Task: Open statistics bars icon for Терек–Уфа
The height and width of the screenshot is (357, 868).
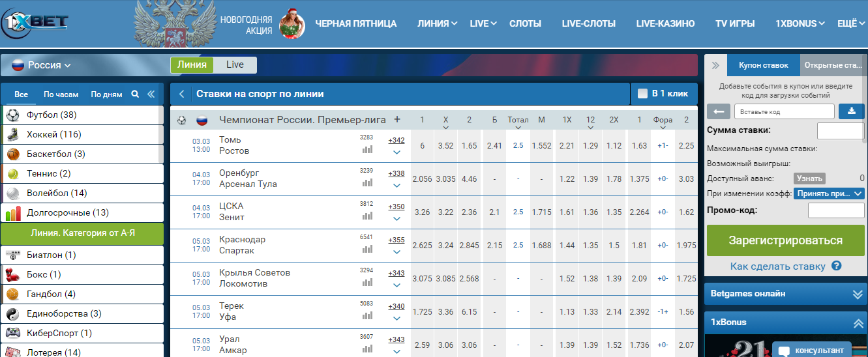Action: point(367,315)
